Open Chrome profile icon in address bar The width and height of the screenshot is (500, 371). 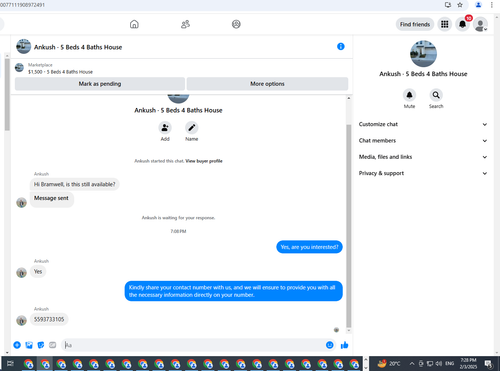pyautogui.click(x=478, y=5)
